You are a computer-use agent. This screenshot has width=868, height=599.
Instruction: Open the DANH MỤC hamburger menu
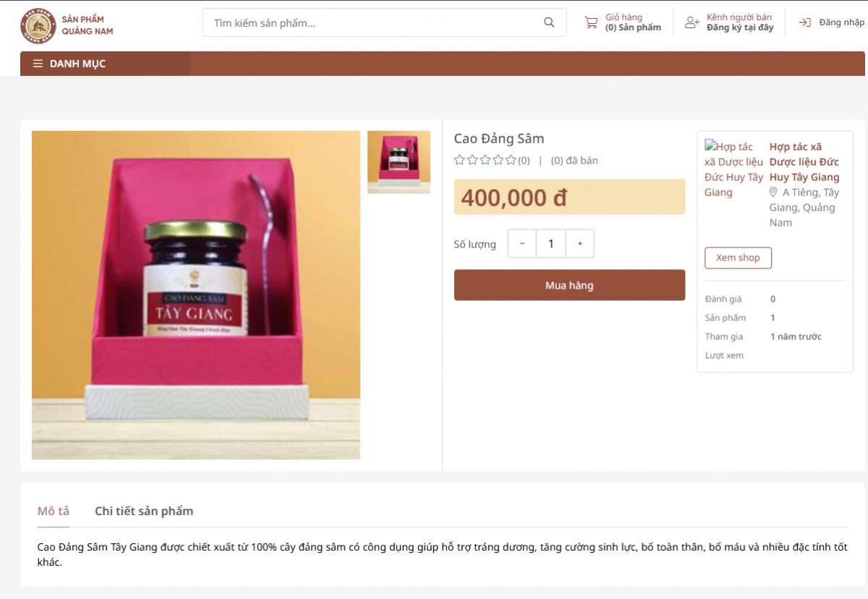38,64
